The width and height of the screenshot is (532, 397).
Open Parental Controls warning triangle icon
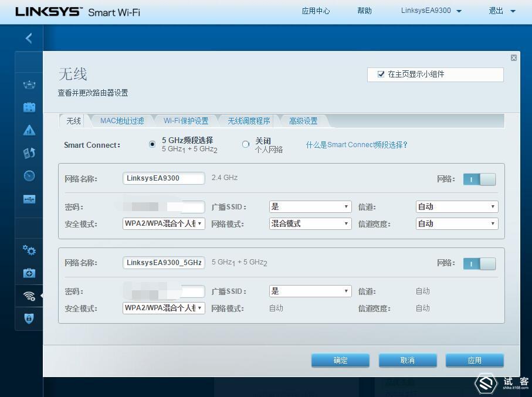(28, 130)
